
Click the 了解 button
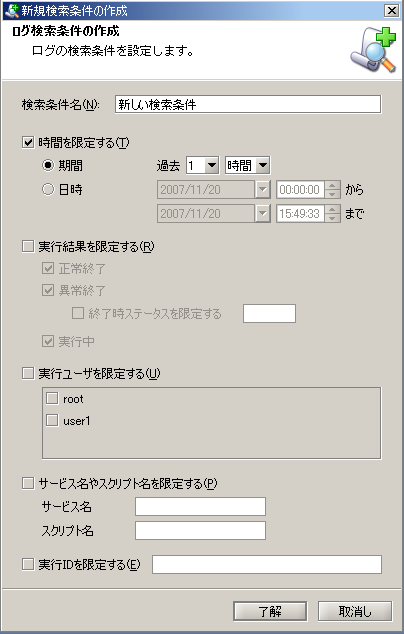[x=270, y=611]
